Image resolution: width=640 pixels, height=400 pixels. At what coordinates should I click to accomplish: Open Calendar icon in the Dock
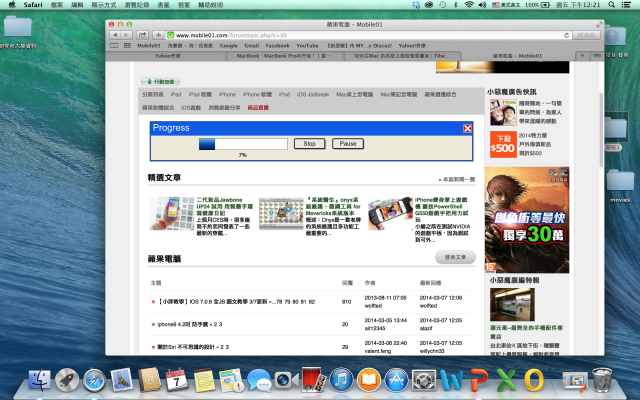point(177,380)
